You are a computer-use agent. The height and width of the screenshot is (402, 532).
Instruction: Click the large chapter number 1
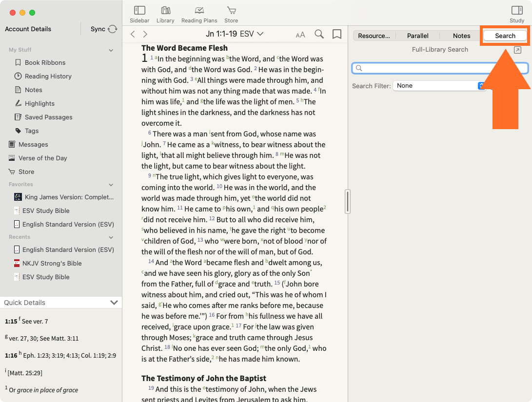[x=144, y=58]
